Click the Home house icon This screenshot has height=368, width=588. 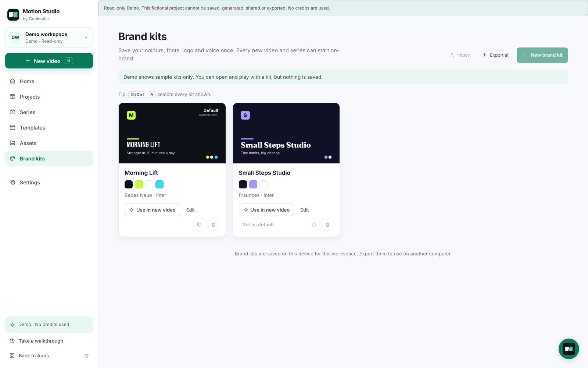pos(12,81)
